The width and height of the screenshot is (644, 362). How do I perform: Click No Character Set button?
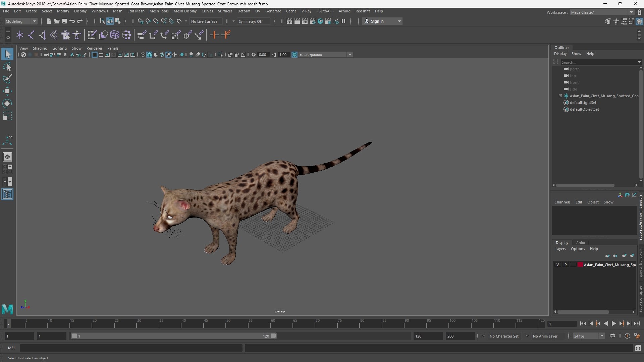tap(504, 336)
